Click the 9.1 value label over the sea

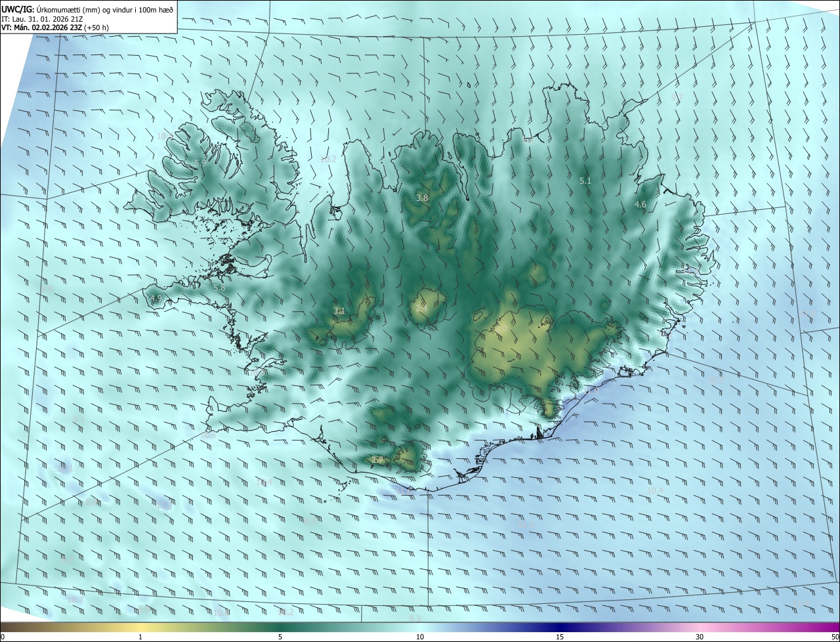pos(79,420)
